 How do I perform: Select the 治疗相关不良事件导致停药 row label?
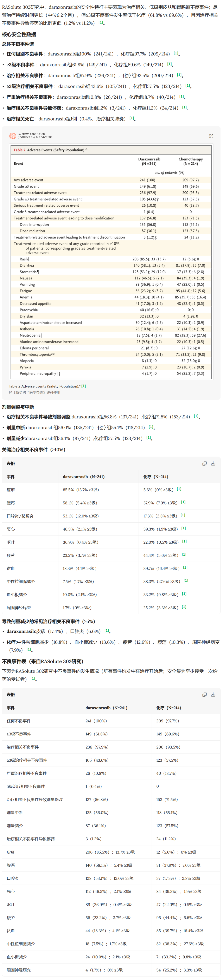31,839
